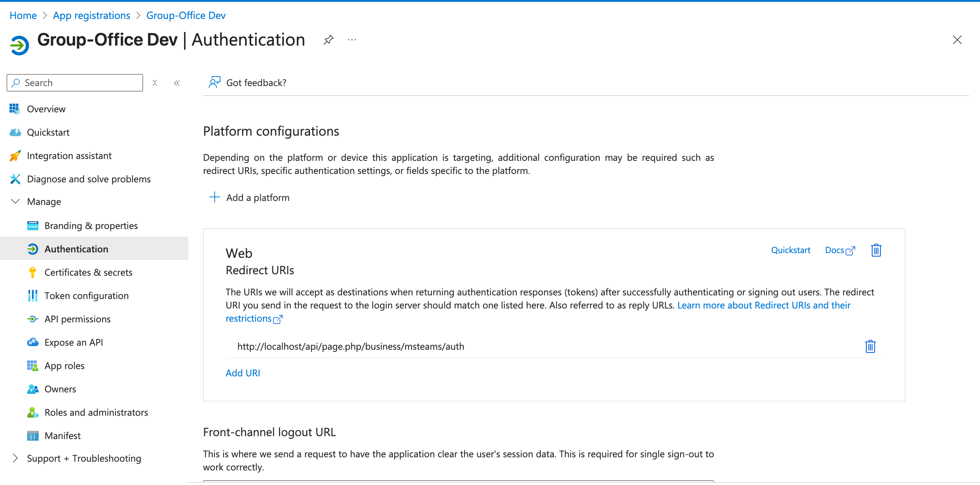Delete the localhost redirect URI entry

pyautogui.click(x=870, y=346)
